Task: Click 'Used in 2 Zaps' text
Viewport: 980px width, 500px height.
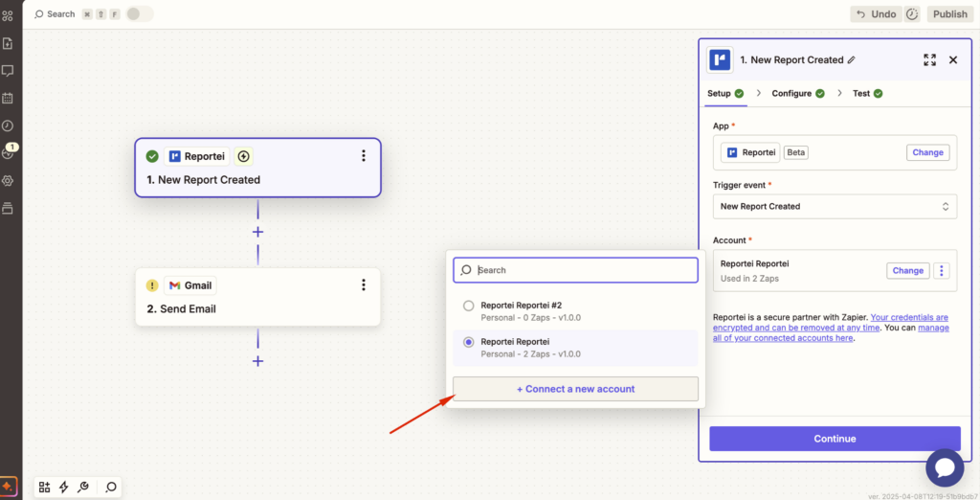Action: coord(749,279)
